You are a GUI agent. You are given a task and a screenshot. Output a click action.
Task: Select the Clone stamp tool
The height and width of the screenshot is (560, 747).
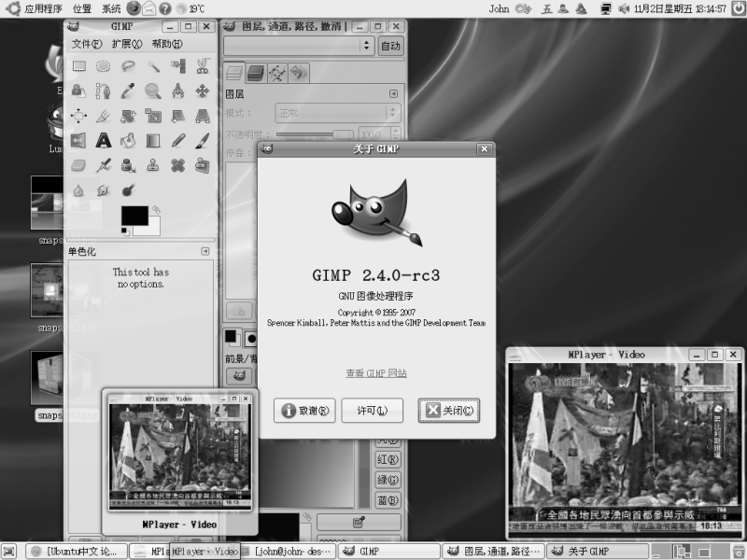[153, 165]
